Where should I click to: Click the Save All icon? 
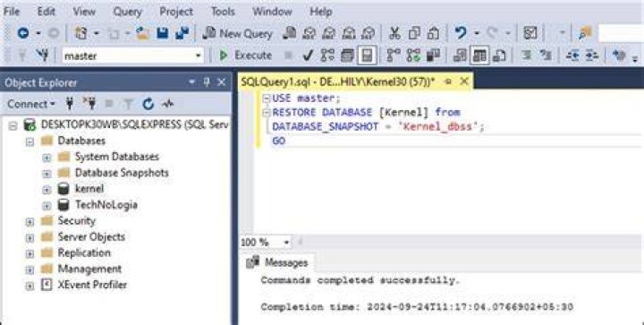182,33
